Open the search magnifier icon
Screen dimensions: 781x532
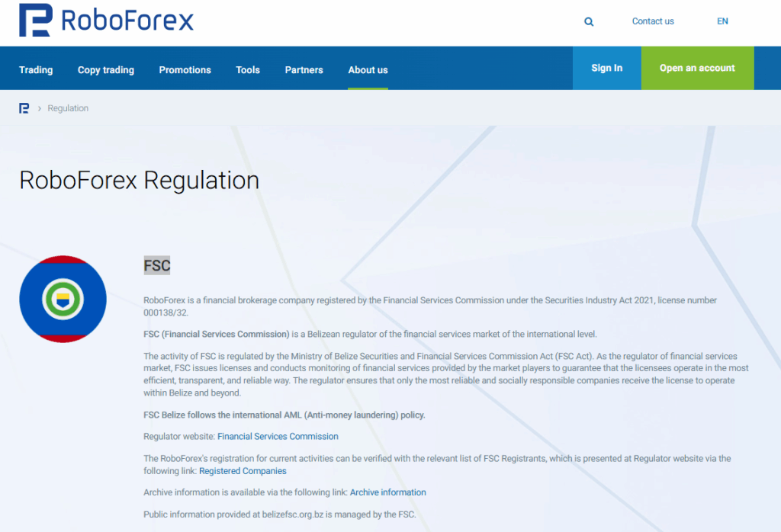(588, 21)
